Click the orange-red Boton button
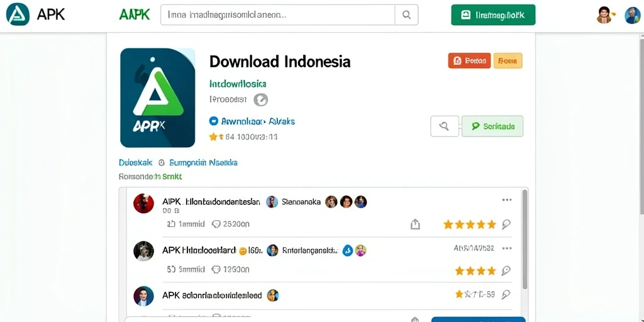The image size is (644, 322). coord(469,61)
